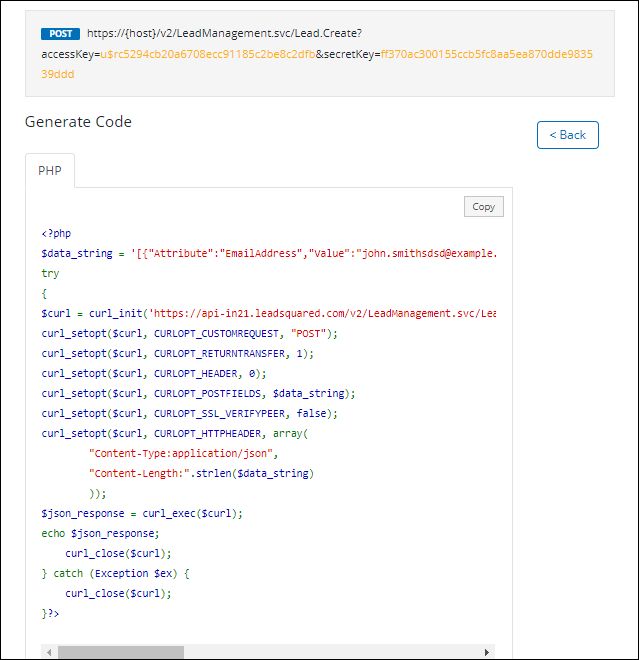Click the blue POST method badge
The height and width of the screenshot is (660, 639).
pos(60,34)
